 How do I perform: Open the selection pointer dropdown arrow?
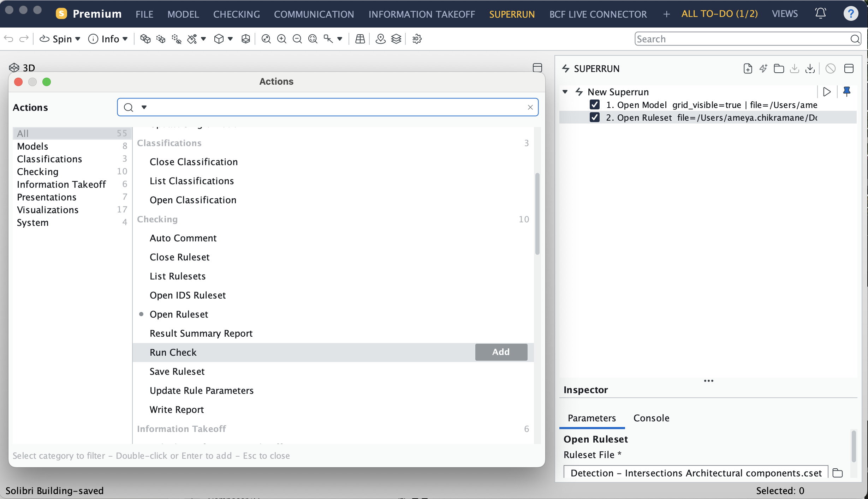[340, 39]
